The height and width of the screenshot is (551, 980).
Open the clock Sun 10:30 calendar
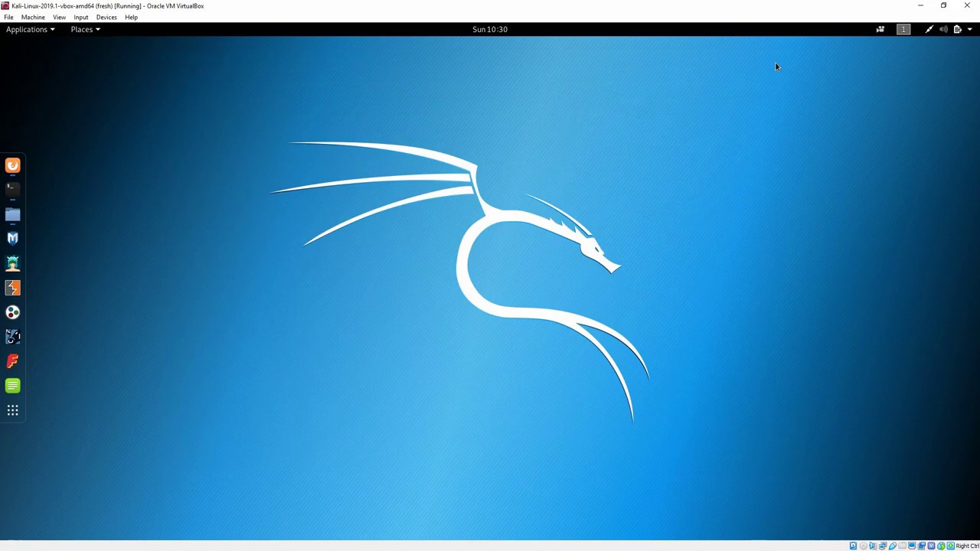(490, 29)
